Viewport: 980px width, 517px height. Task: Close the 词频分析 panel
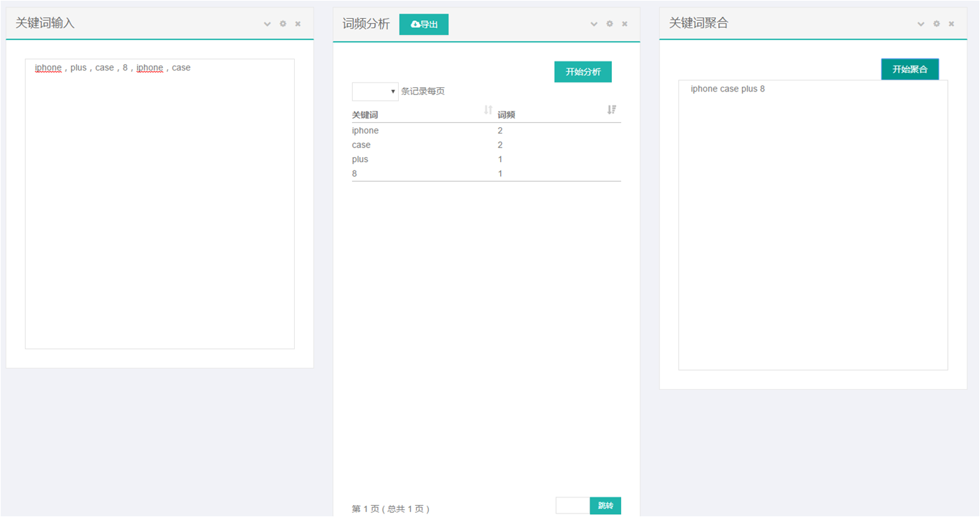click(624, 24)
